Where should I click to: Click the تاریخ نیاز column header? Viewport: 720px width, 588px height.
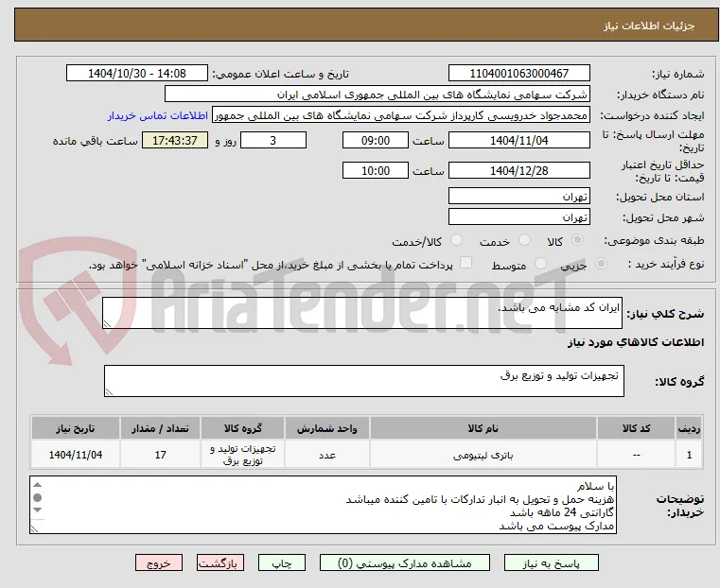(x=76, y=428)
